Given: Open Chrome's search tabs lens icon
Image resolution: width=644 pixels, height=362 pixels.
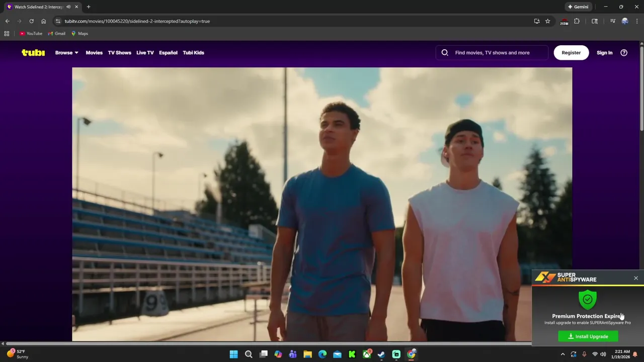Looking at the screenshot, I should pyautogui.click(x=595, y=21).
